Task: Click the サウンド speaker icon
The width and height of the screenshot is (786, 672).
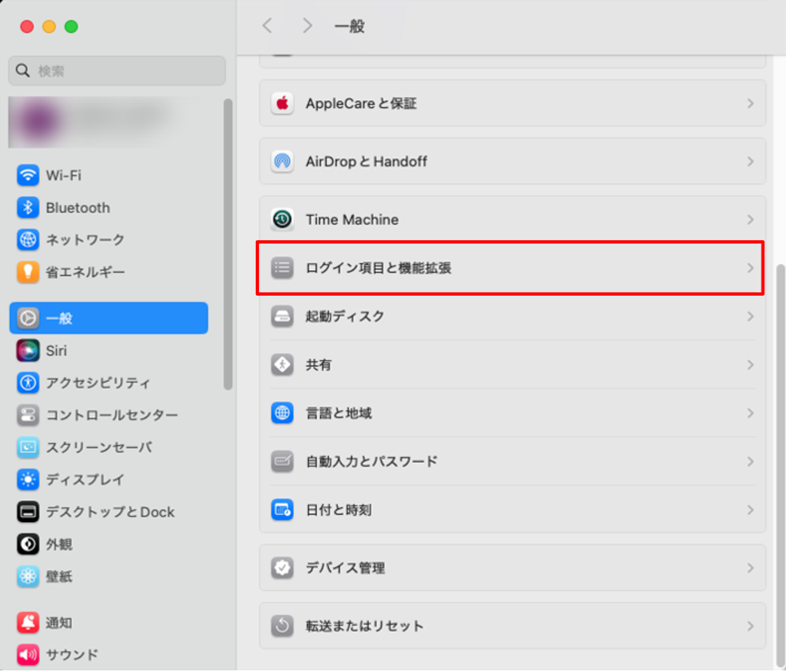Action: pyautogui.click(x=24, y=654)
